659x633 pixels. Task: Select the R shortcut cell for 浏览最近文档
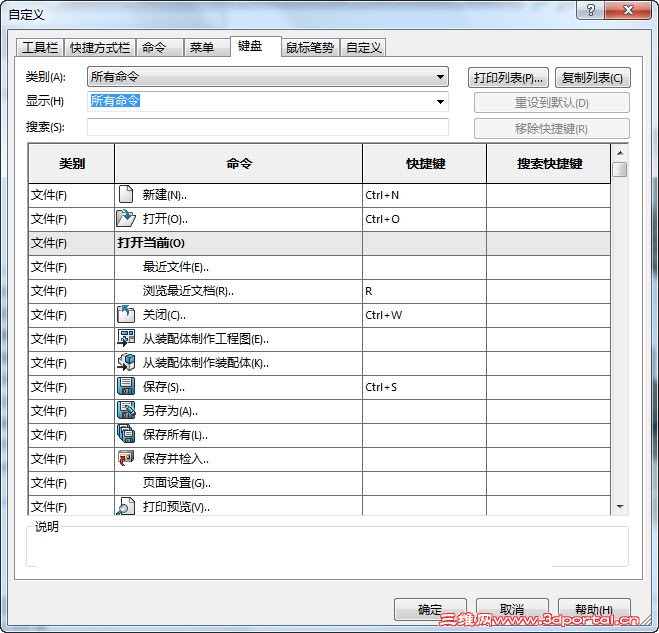pyautogui.click(x=424, y=291)
